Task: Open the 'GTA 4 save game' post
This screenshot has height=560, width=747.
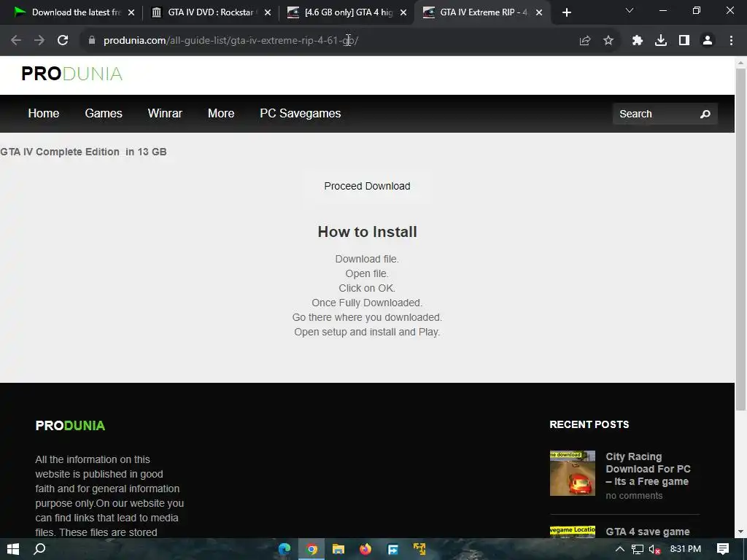Action: (648, 532)
